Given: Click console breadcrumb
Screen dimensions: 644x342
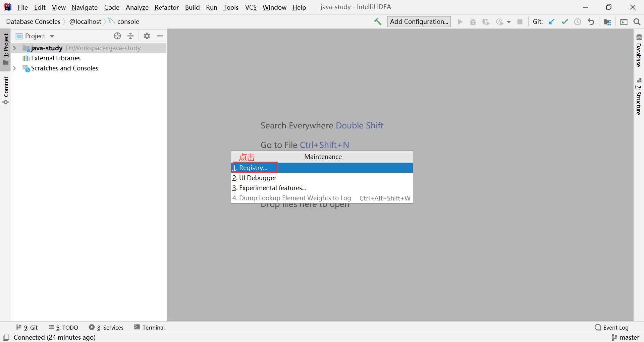Looking at the screenshot, I should (124, 21).
